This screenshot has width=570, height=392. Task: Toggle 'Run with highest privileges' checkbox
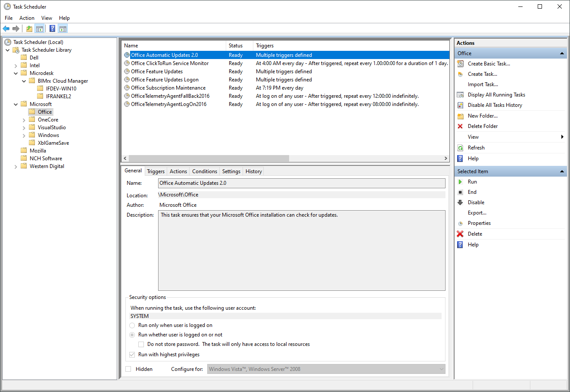132,355
